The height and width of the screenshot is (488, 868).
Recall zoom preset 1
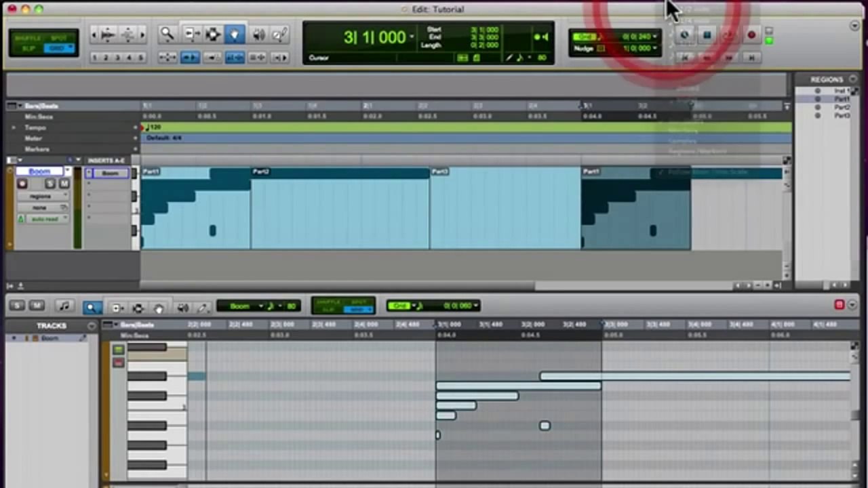(96, 58)
